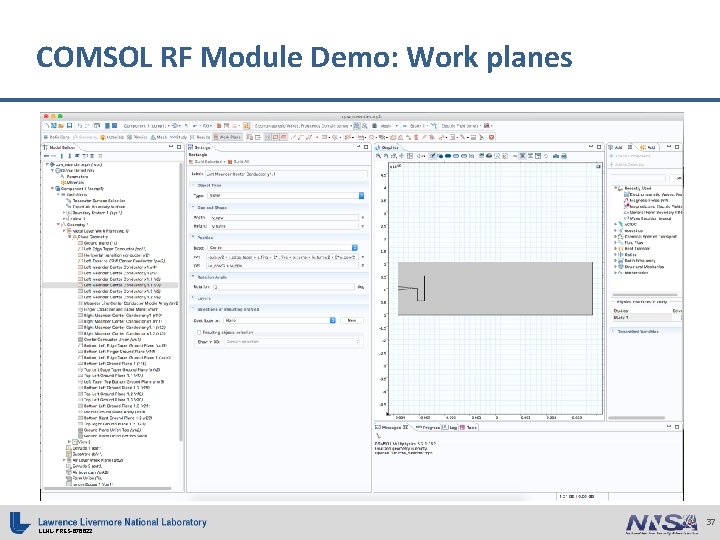Collapse the Object Type section
Viewport: 720px width, 540px height.
pyautogui.click(x=193, y=185)
